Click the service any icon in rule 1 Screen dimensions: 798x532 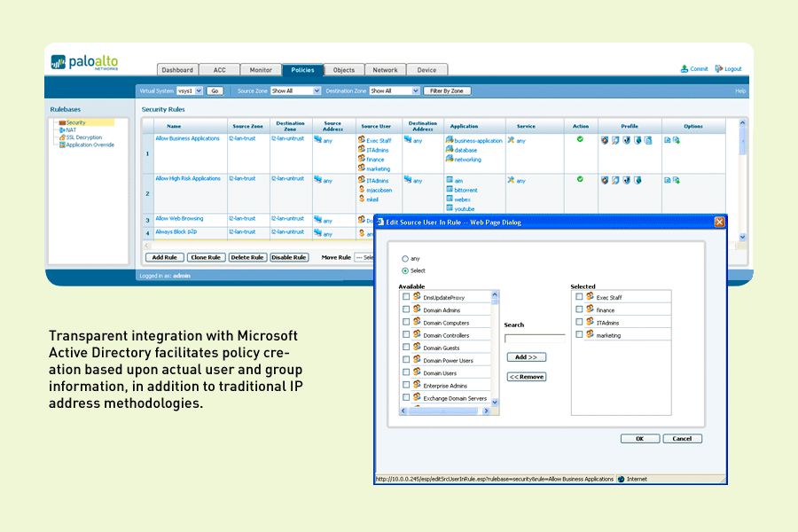click(x=511, y=139)
